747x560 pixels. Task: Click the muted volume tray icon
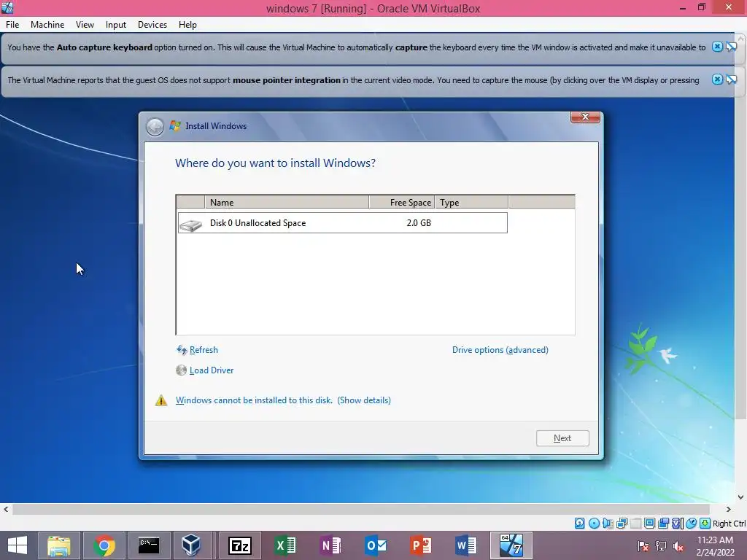click(x=678, y=546)
